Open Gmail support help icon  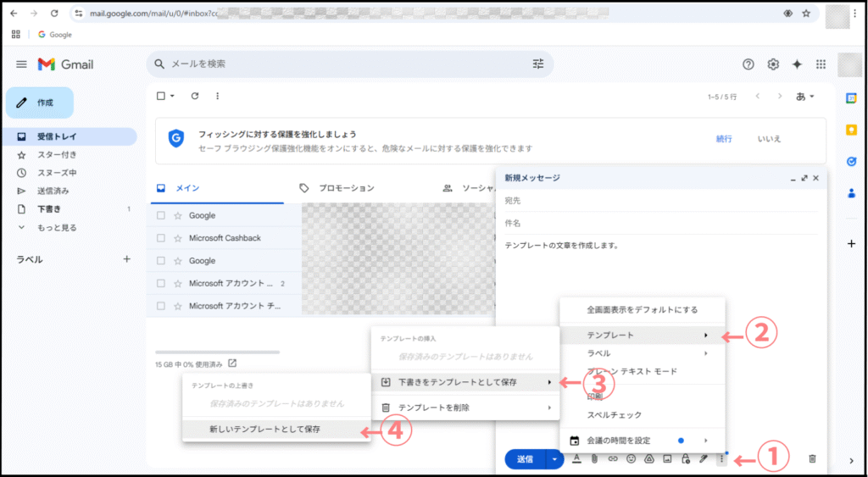[x=748, y=64]
